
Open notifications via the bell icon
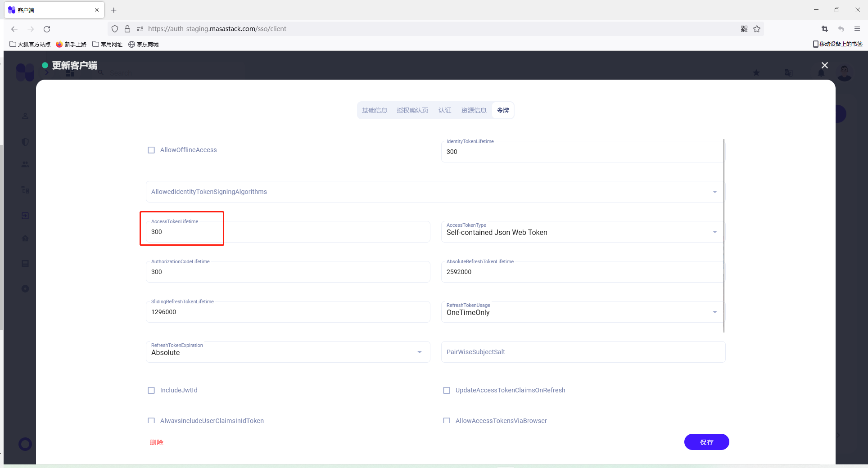coord(820,72)
